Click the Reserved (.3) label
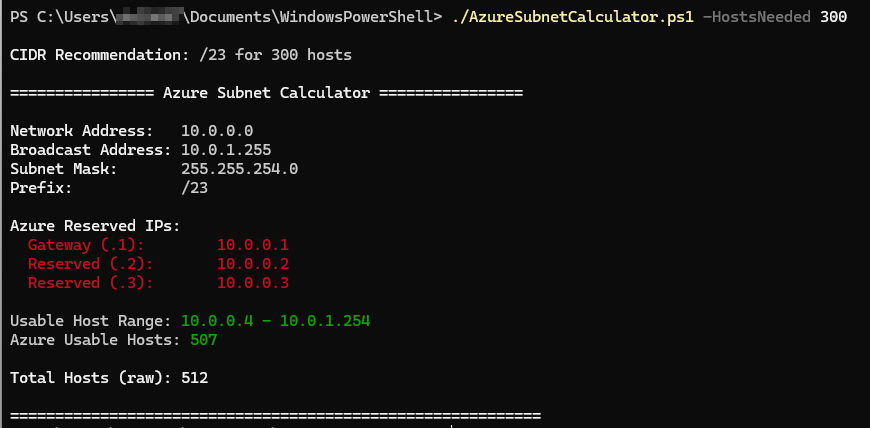The height and width of the screenshot is (428, 870). click(x=90, y=283)
